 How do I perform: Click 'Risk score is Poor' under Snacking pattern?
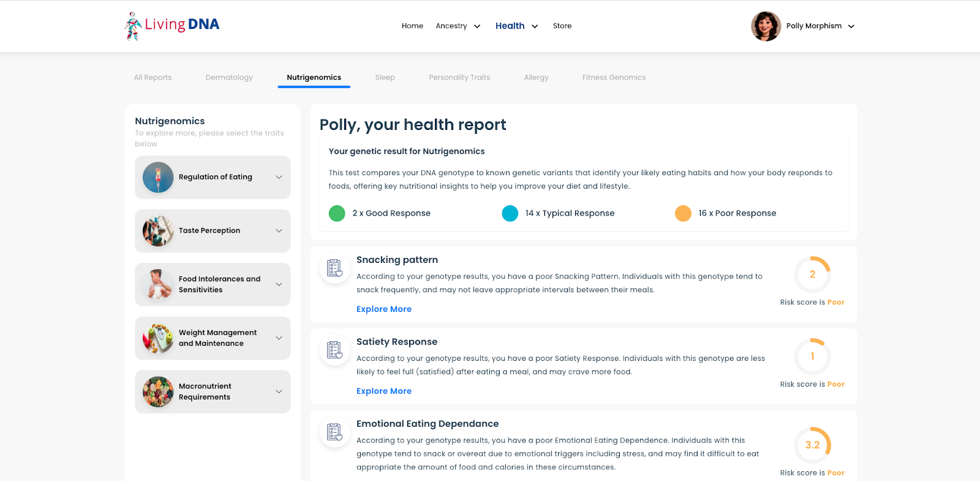click(x=812, y=302)
